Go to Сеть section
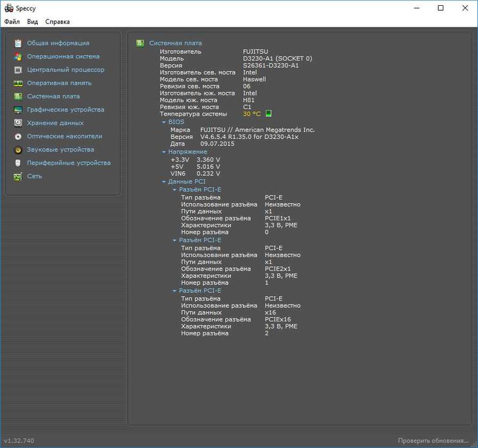The height and width of the screenshot is (448, 478). (35, 176)
